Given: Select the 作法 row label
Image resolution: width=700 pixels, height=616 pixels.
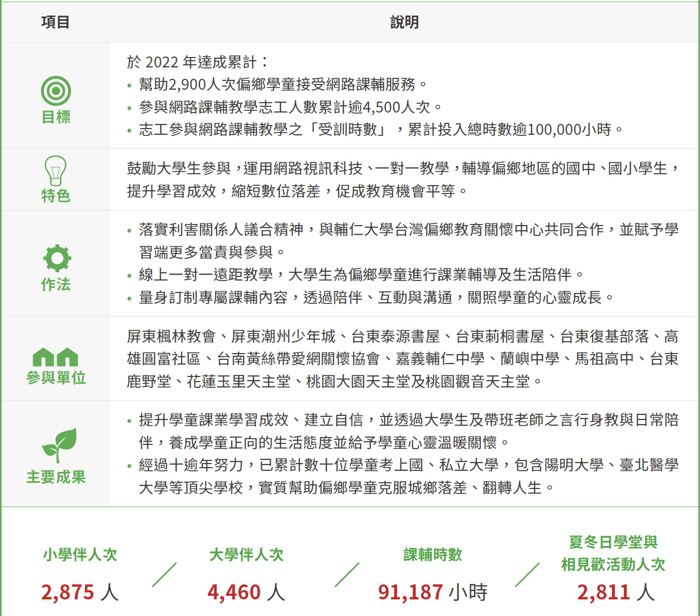Looking at the screenshot, I should click(x=56, y=285).
